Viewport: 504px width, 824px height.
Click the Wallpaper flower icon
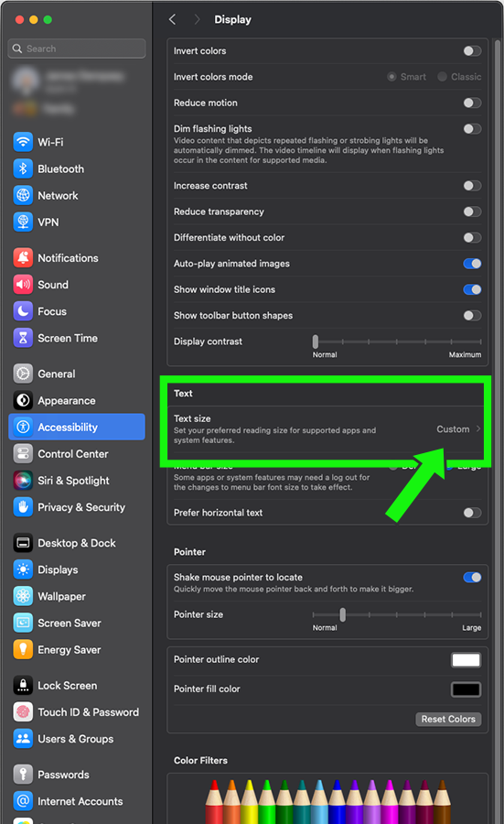coord(23,596)
